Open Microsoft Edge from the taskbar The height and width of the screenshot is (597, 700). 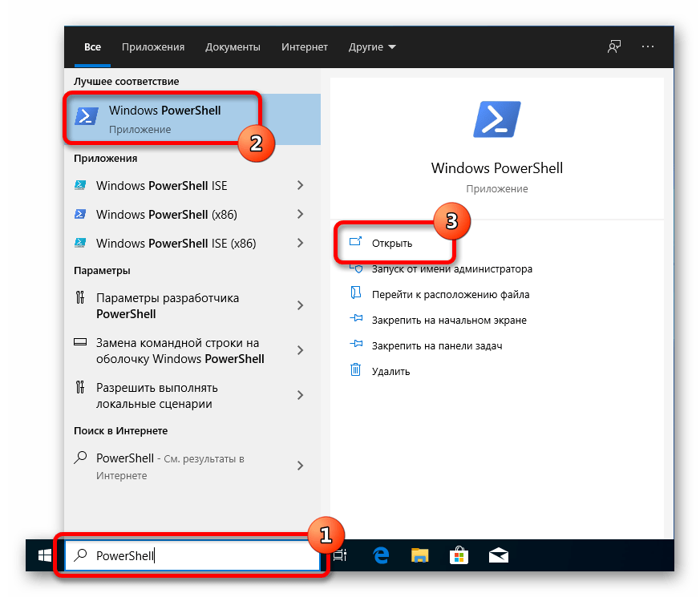[x=380, y=555]
